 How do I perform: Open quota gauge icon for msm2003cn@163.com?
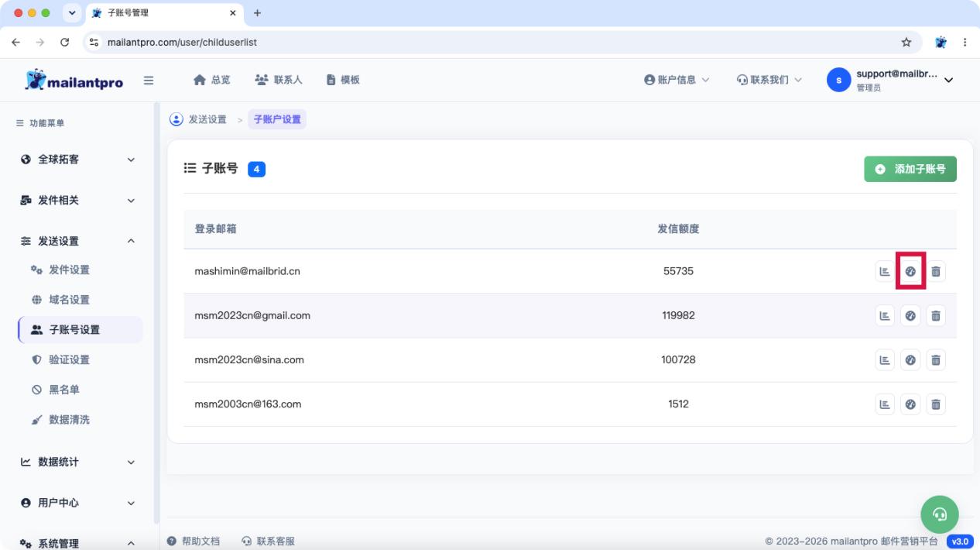click(x=910, y=404)
